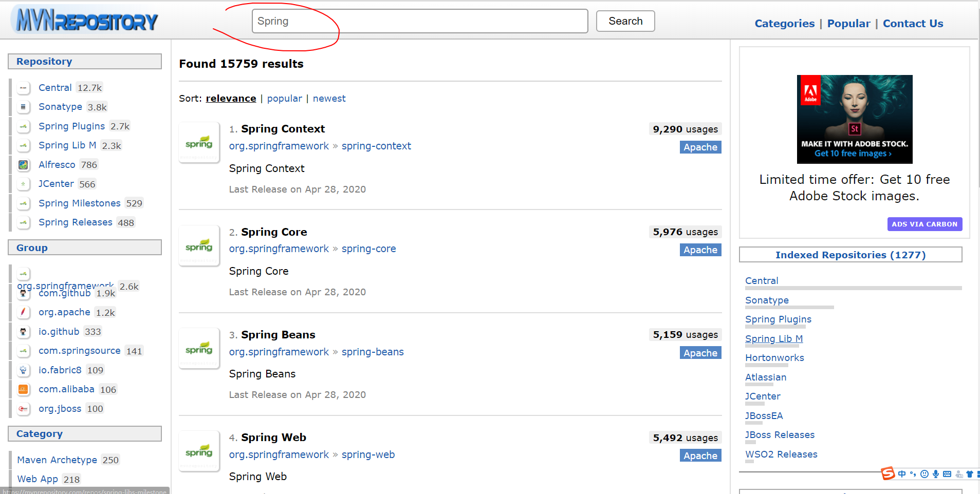980x494 pixels.
Task: Open the org.springframework group link for Spring Context
Action: pyautogui.click(x=279, y=146)
